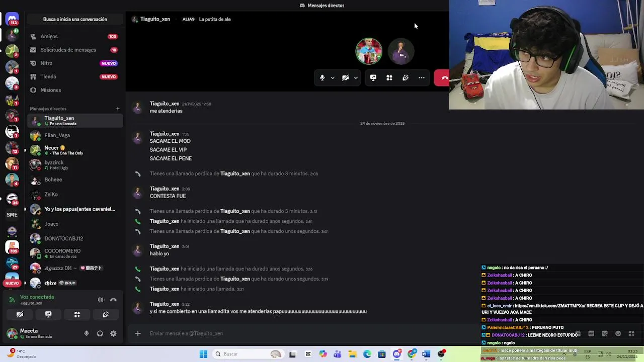Open Microsoft Store from the taskbar

tap(382, 354)
